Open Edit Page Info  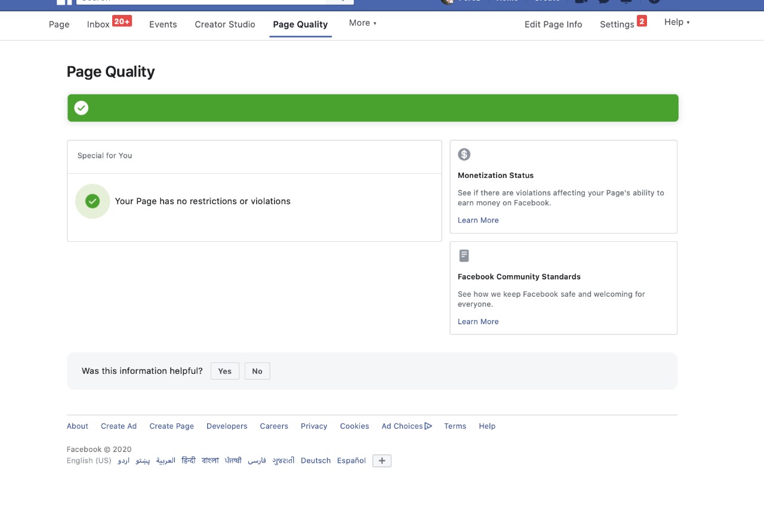pyautogui.click(x=553, y=24)
